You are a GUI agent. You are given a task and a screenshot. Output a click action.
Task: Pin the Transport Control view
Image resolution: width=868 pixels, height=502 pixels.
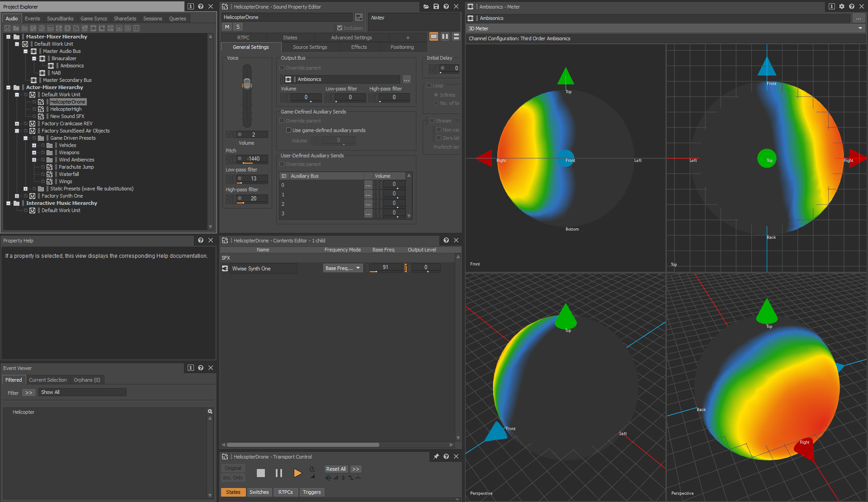coord(436,457)
